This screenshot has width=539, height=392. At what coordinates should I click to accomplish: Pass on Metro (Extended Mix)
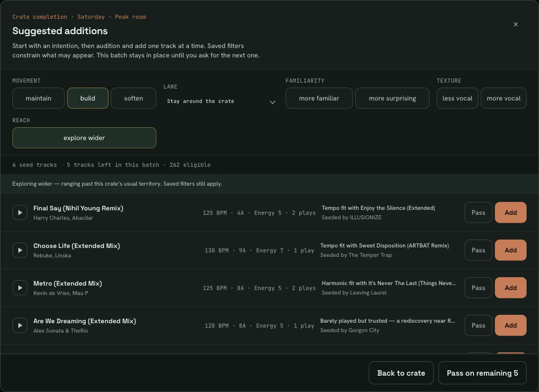(478, 288)
